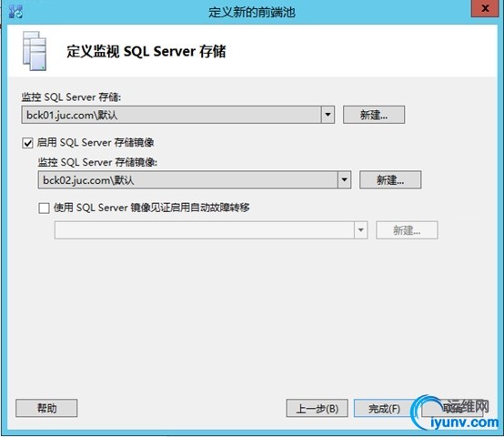Click the 监控 SQL Server 存储镜像: label

pos(97,162)
